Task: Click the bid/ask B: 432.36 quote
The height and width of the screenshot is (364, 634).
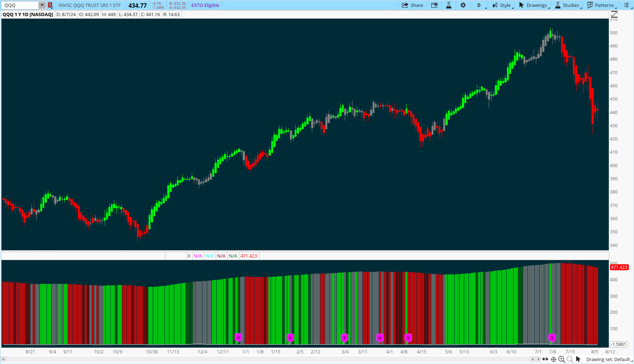Action: [178, 3]
